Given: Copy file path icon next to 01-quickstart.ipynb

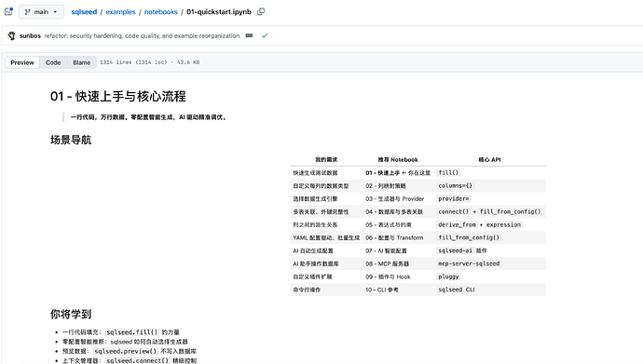Looking at the screenshot, I should (x=261, y=12).
